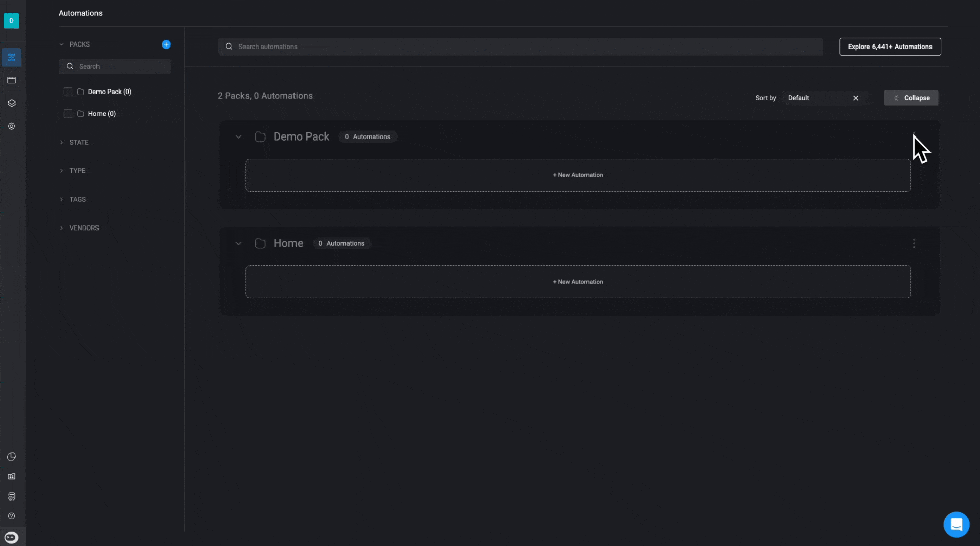Open the Automations icon in left sidebar
Viewport: 980px width, 546px height.
point(12,57)
